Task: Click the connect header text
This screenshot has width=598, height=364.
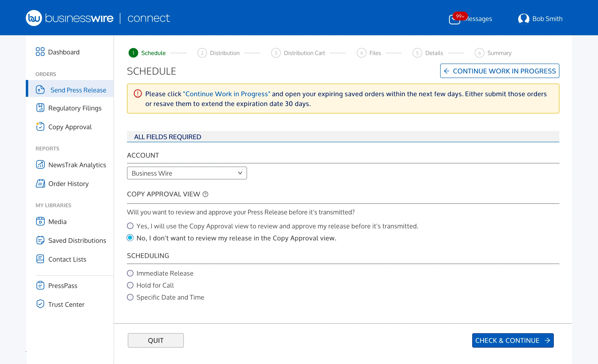Action: coord(149,18)
